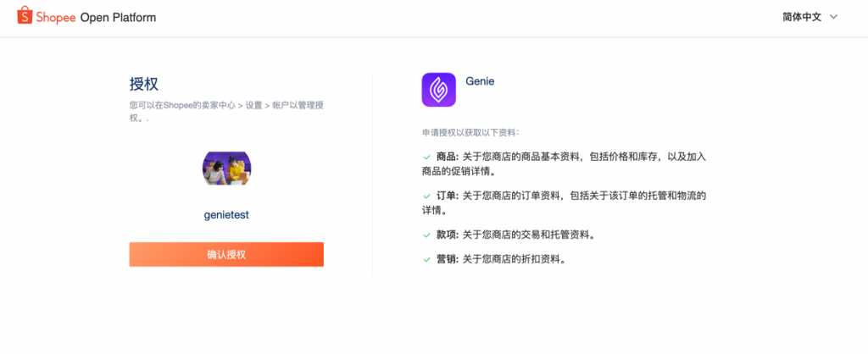Image resolution: width=868 pixels, height=354 pixels.
Task: Click the 确认授权 button
Action: 226,254
